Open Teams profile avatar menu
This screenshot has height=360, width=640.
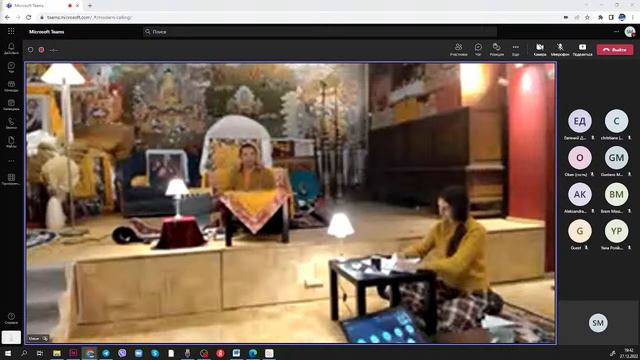tap(630, 31)
